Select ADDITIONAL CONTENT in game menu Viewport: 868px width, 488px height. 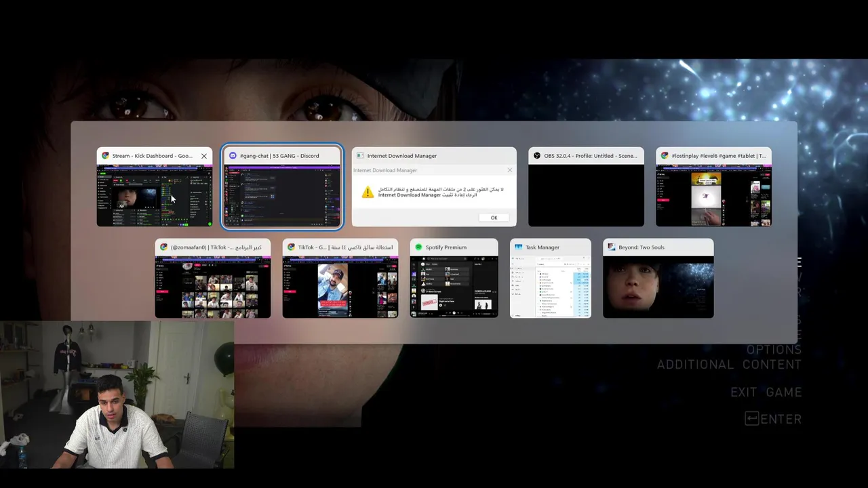point(729,365)
